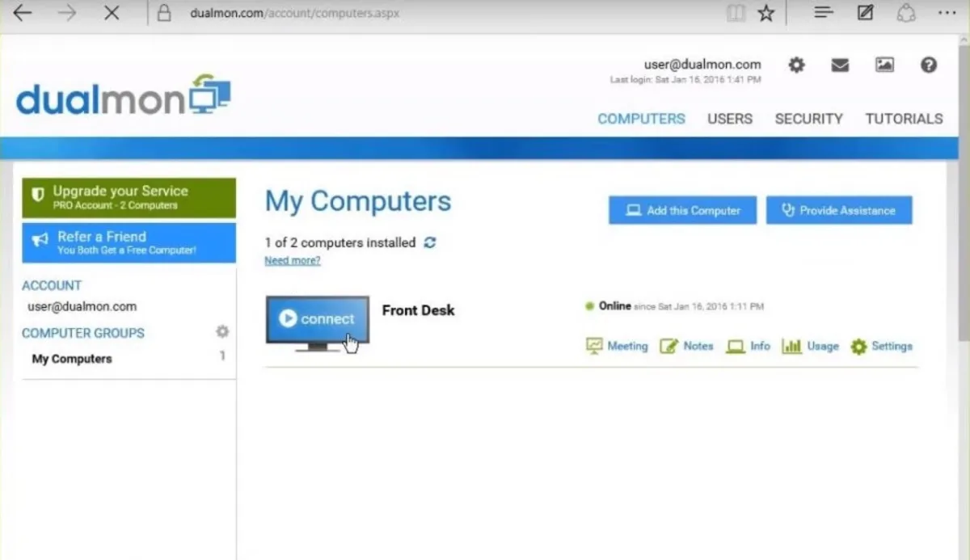970x560 pixels.
Task: Click the browser share icon
Action: tap(906, 13)
